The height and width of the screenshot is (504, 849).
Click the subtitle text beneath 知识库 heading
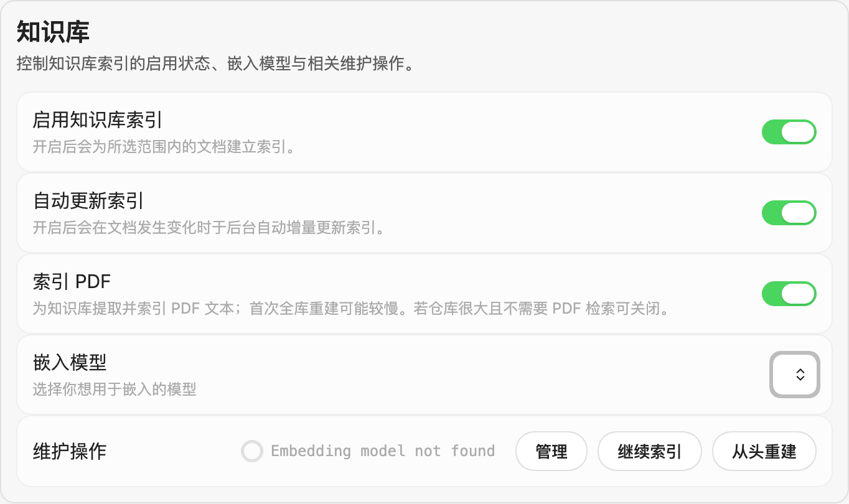(x=215, y=63)
